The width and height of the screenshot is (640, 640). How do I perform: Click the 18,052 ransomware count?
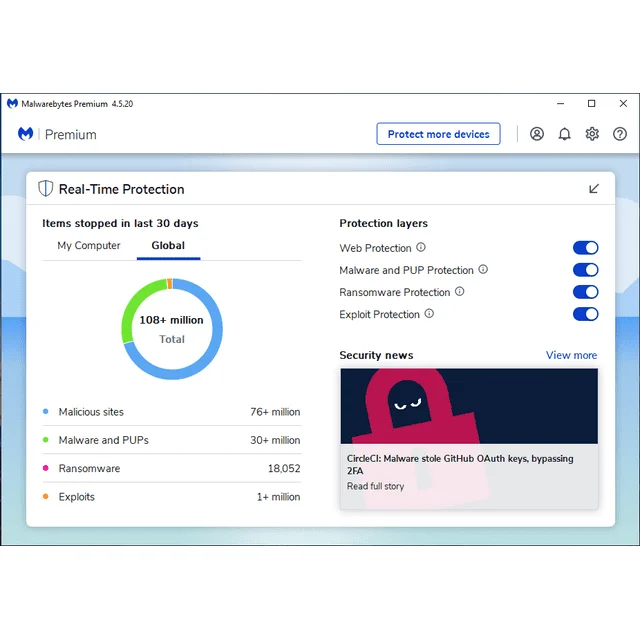tap(284, 468)
